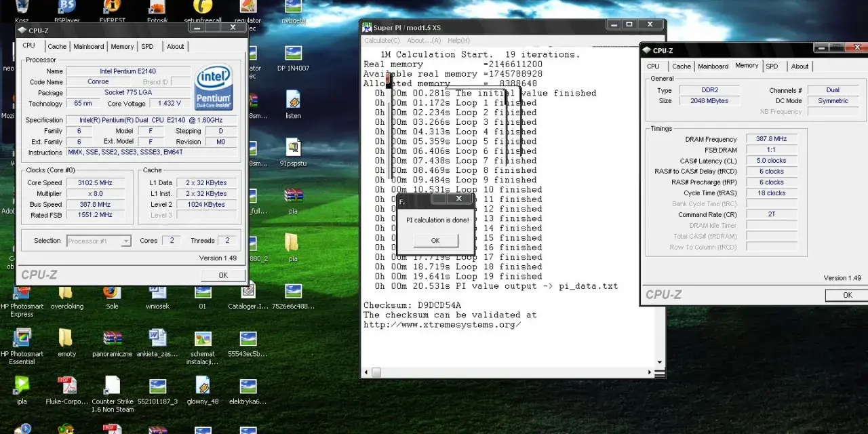Click the Super PI title bar icon

[367, 27]
